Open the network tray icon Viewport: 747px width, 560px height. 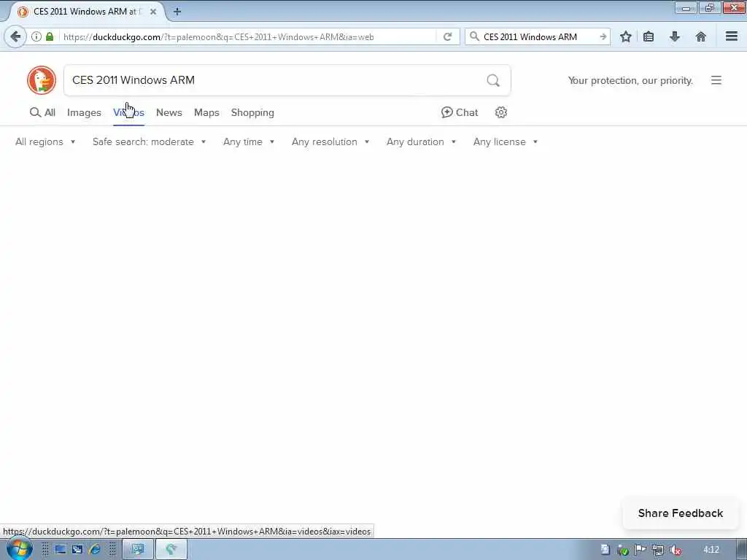coord(658,550)
